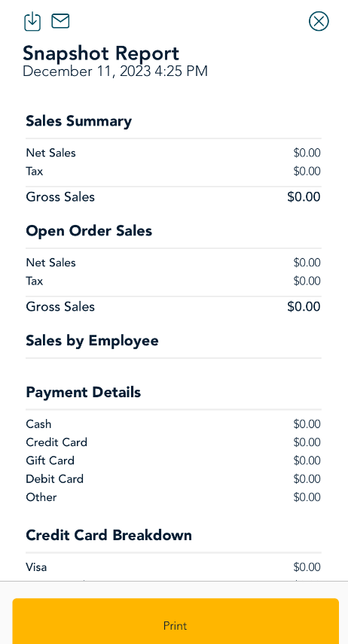Viewport: 348px width, 644px height.
Task: Select the Snapshot Report title
Action: (101, 53)
